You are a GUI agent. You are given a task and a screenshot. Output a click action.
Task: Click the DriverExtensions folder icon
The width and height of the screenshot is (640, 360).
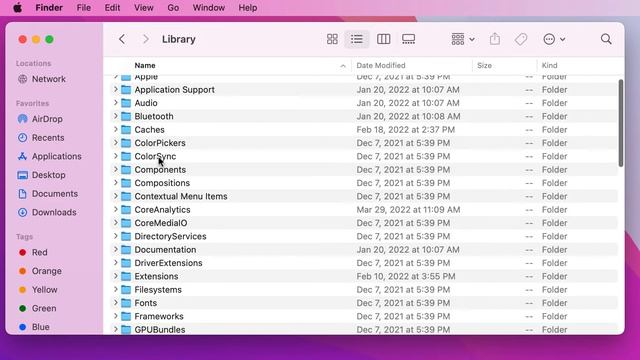tap(126, 263)
